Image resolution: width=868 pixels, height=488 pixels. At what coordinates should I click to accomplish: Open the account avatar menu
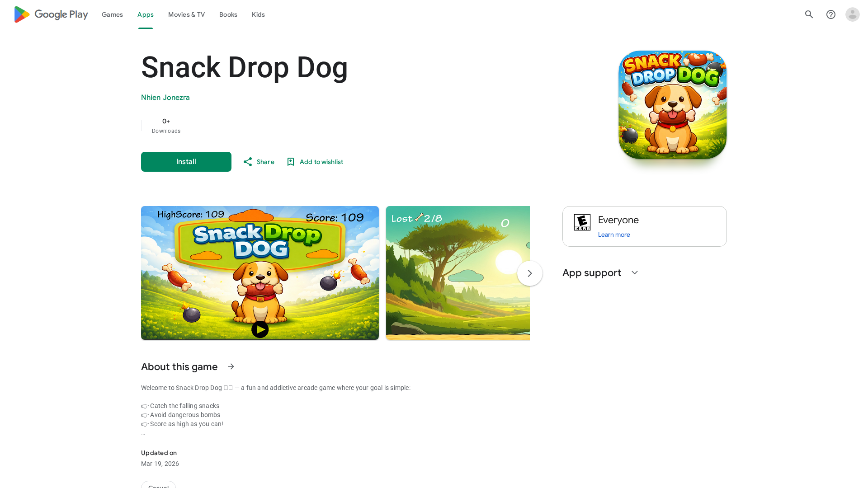coord(853,14)
